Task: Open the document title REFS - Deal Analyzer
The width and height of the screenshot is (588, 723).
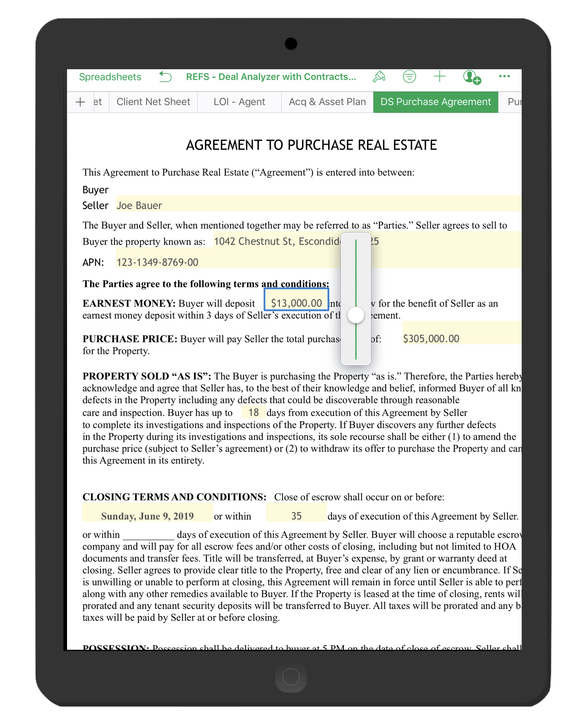Action: coord(271,77)
